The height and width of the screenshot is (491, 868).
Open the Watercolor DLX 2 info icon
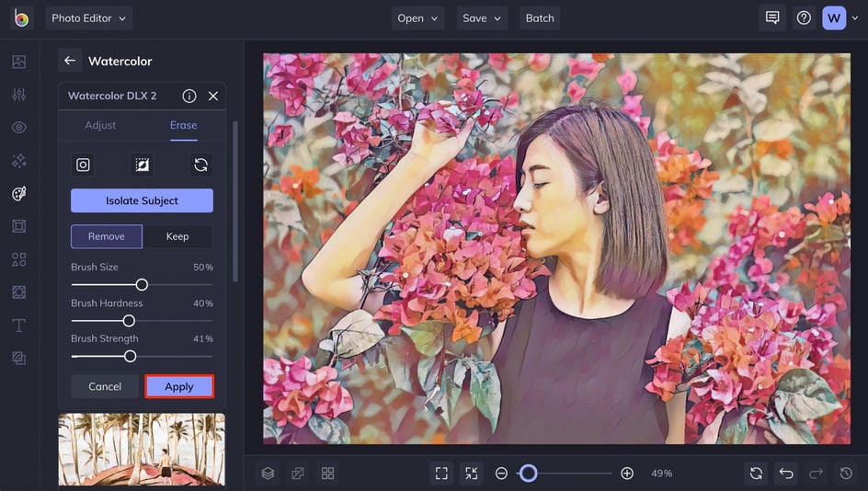pos(189,96)
